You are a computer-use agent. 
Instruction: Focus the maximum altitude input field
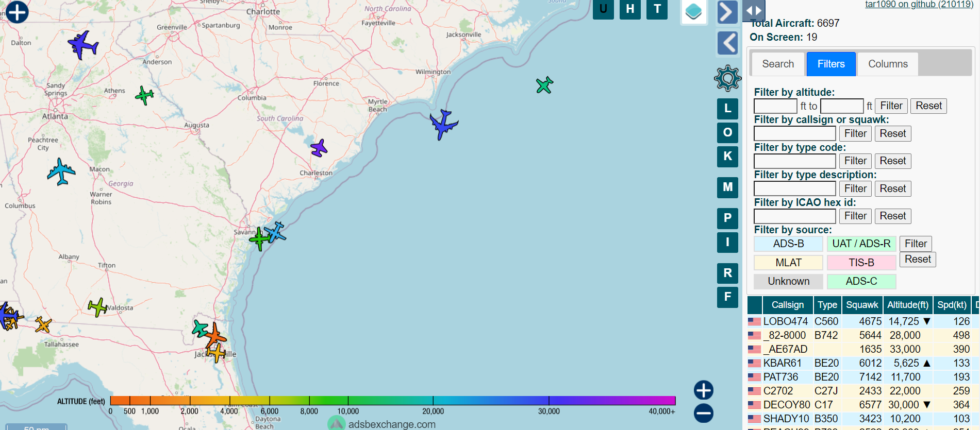pyautogui.click(x=842, y=106)
